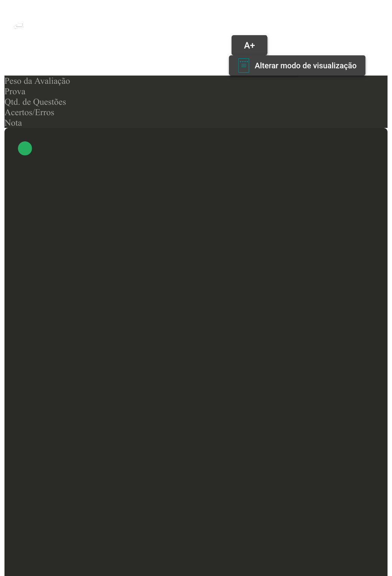Select the Prova column label
This screenshot has width=392, height=576.
tap(15, 91)
